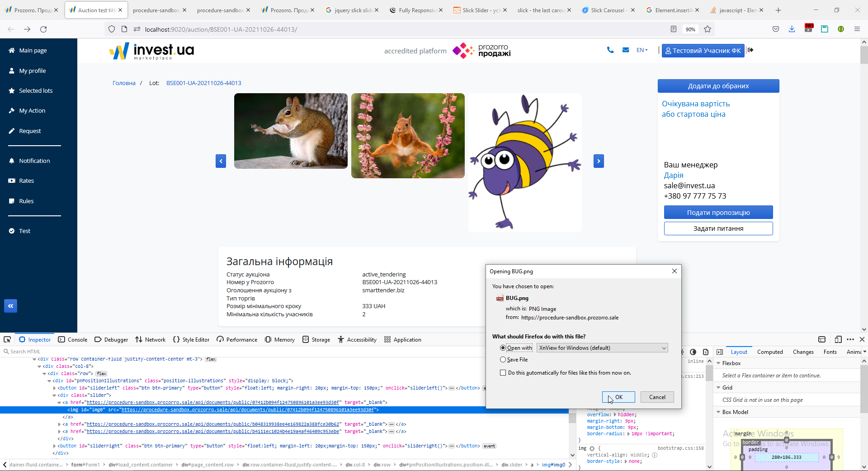The image size is (868, 471).
Task: Toggle the event badge on sliderright button
Action: coord(489,446)
